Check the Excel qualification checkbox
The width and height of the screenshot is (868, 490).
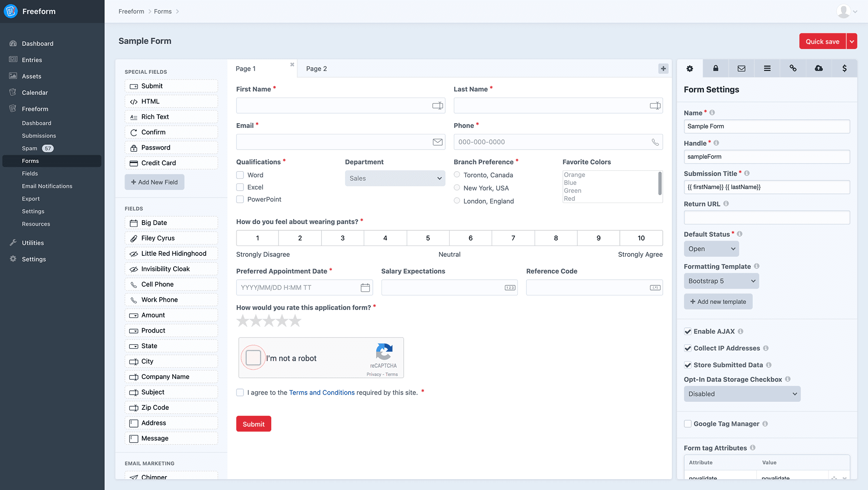point(240,187)
